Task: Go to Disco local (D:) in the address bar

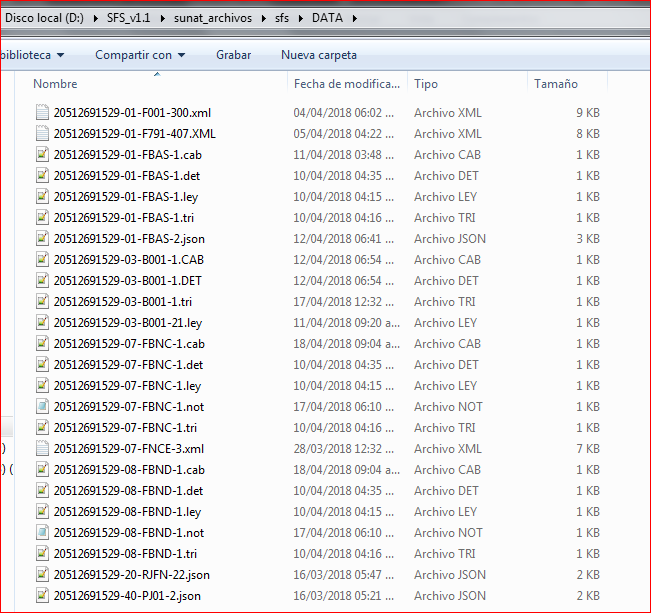Action: pos(44,18)
